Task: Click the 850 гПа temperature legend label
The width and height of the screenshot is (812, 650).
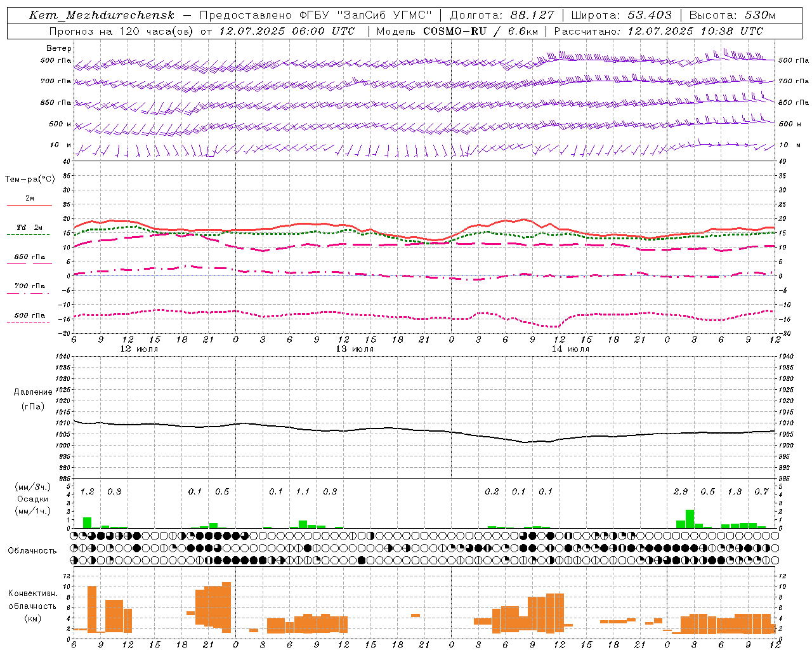Action: [30, 257]
